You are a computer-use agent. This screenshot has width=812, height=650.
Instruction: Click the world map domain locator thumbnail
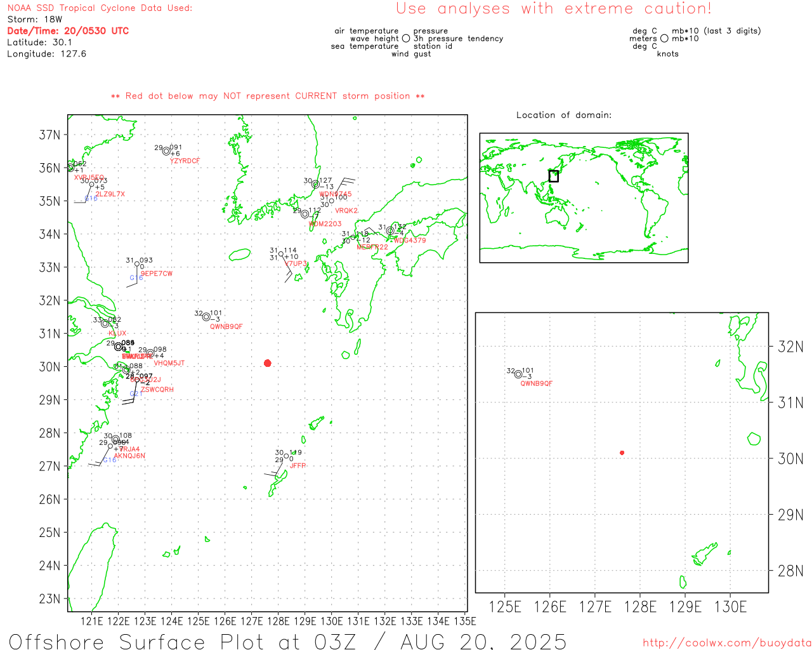[584, 198]
